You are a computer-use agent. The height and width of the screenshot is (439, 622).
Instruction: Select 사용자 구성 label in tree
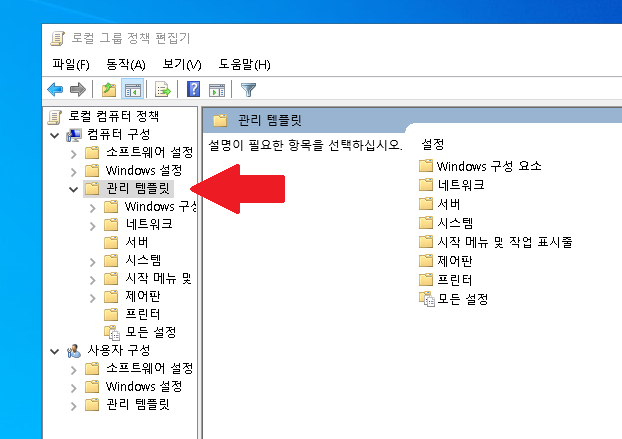pos(119,350)
